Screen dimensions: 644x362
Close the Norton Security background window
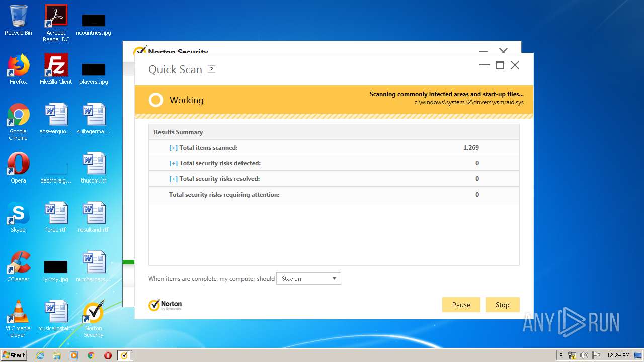503,51
